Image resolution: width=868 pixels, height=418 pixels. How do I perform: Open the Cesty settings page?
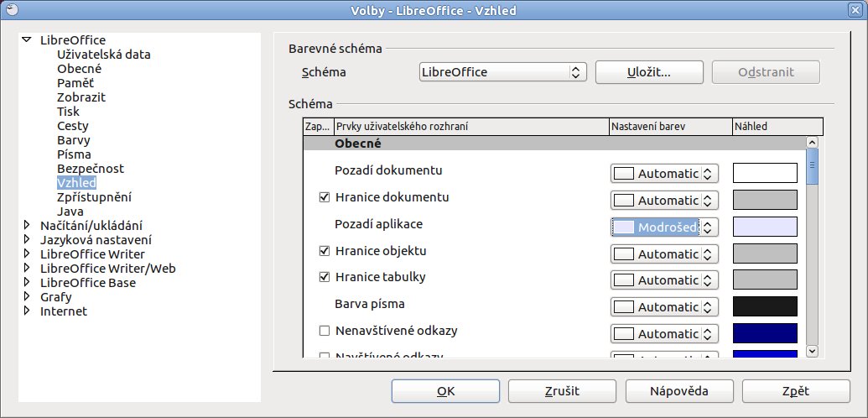pyautogui.click(x=72, y=126)
